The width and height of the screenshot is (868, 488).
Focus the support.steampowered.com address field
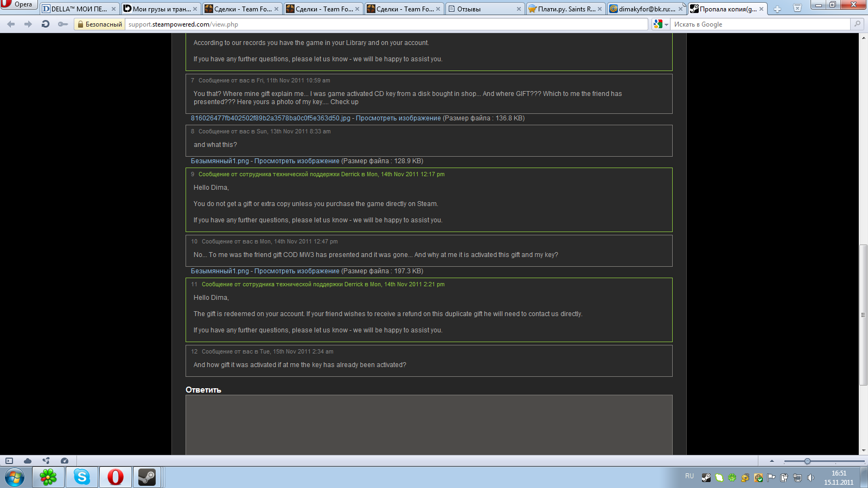pyautogui.click(x=386, y=24)
